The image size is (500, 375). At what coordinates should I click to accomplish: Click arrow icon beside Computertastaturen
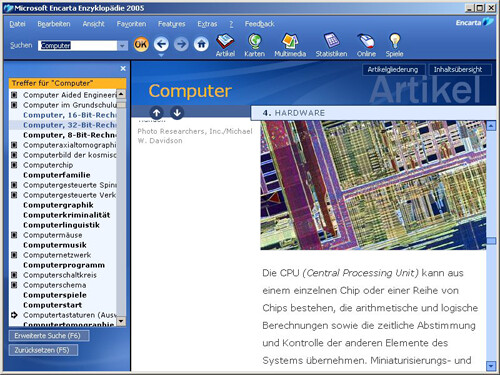coord(14,315)
